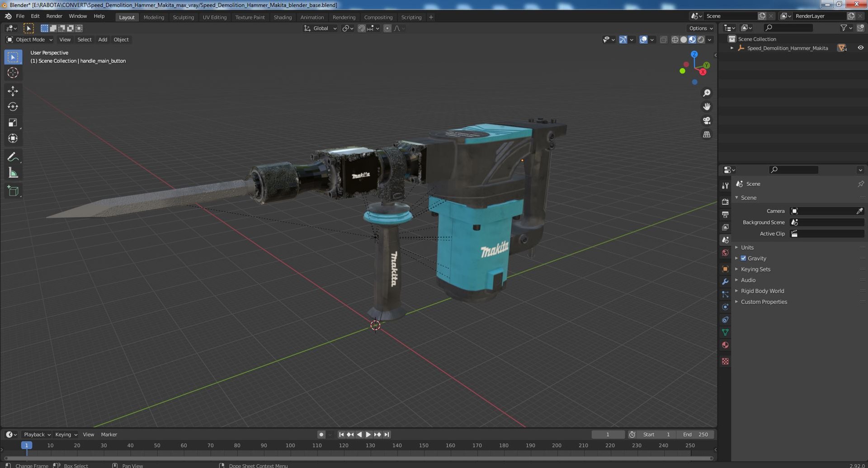Open the Options dropdown in viewport header
This screenshot has width=868, height=468.
point(701,28)
